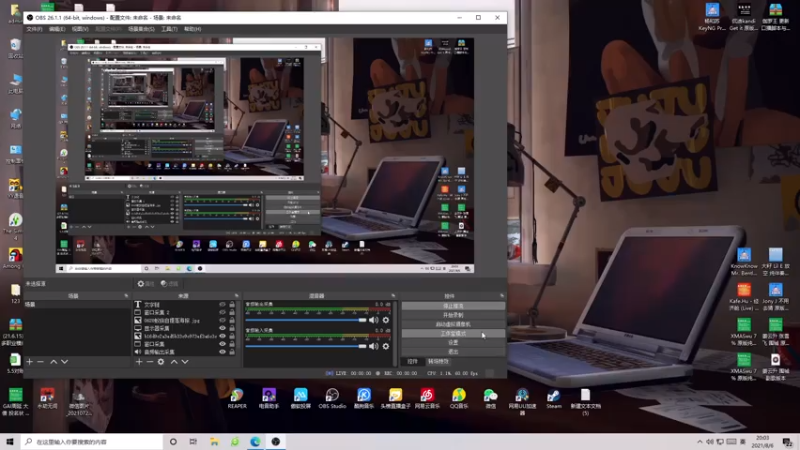The image size is (800, 450).
Task: Open 酷狗音乐 desktop shortcut
Action: [364, 398]
